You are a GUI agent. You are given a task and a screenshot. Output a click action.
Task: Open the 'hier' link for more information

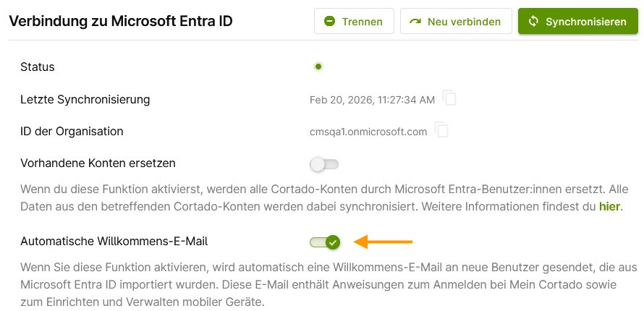pos(609,207)
